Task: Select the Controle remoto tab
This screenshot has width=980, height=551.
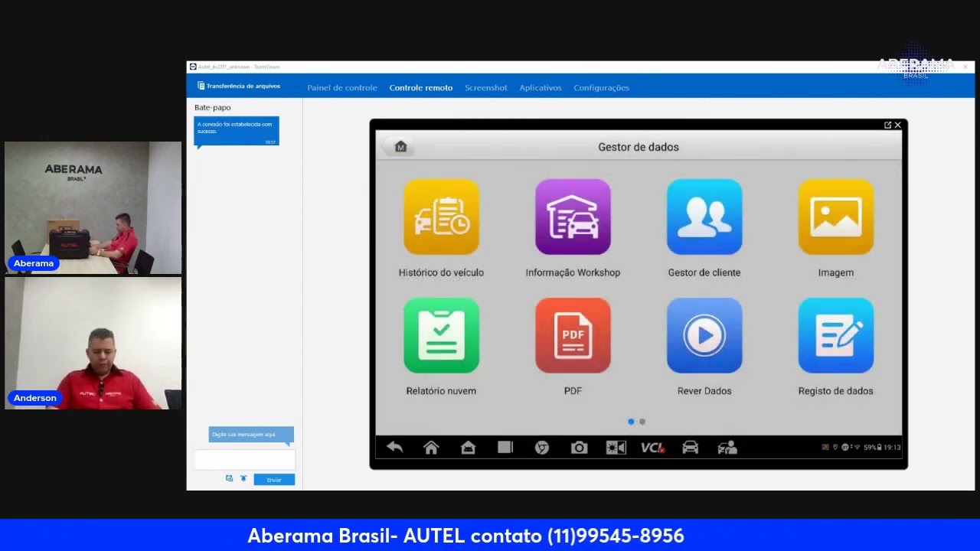Action: tap(421, 88)
